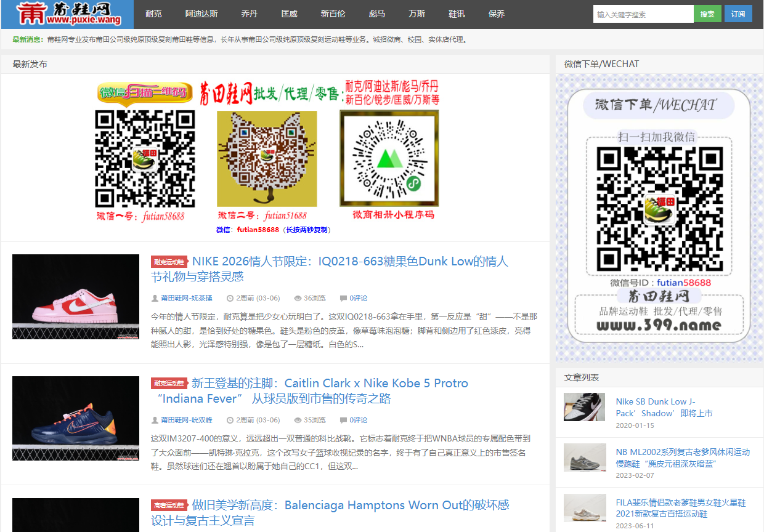Click the comment bubble icon on Kobe 5 post
Screen dimensions: 764x532
(343, 420)
